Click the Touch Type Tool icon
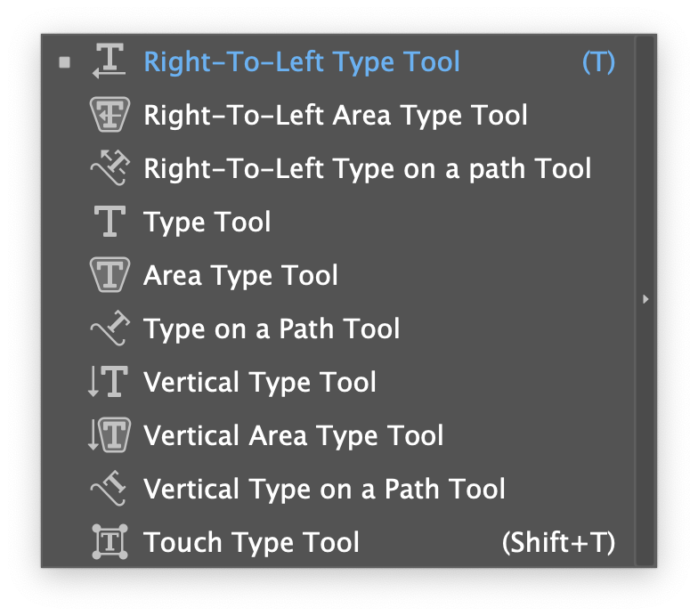This screenshot has width=698, height=616. pos(110,542)
